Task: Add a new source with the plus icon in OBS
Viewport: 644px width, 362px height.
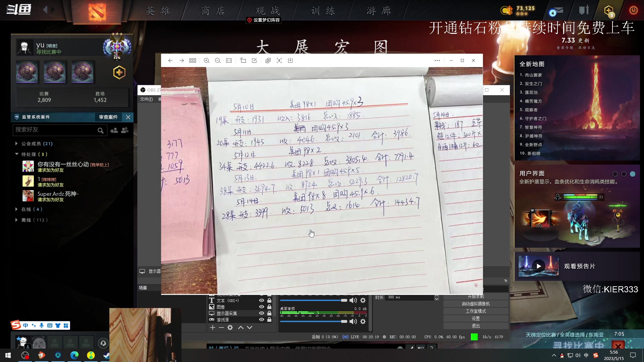Action: [x=213, y=327]
